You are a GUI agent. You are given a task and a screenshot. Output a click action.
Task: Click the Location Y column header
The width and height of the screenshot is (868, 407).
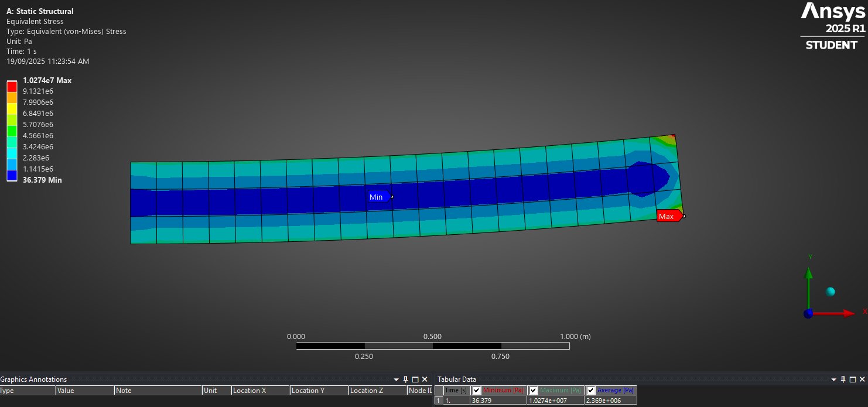coord(319,391)
